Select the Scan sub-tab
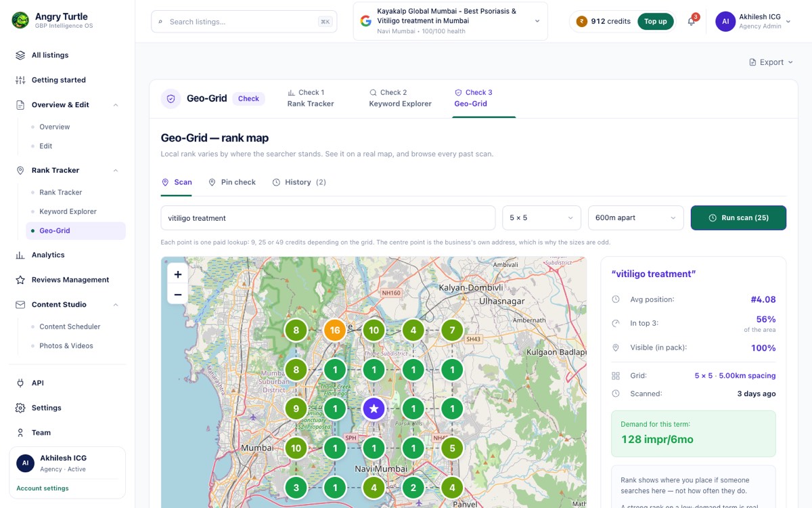The image size is (812, 508). (x=177, y=182)
